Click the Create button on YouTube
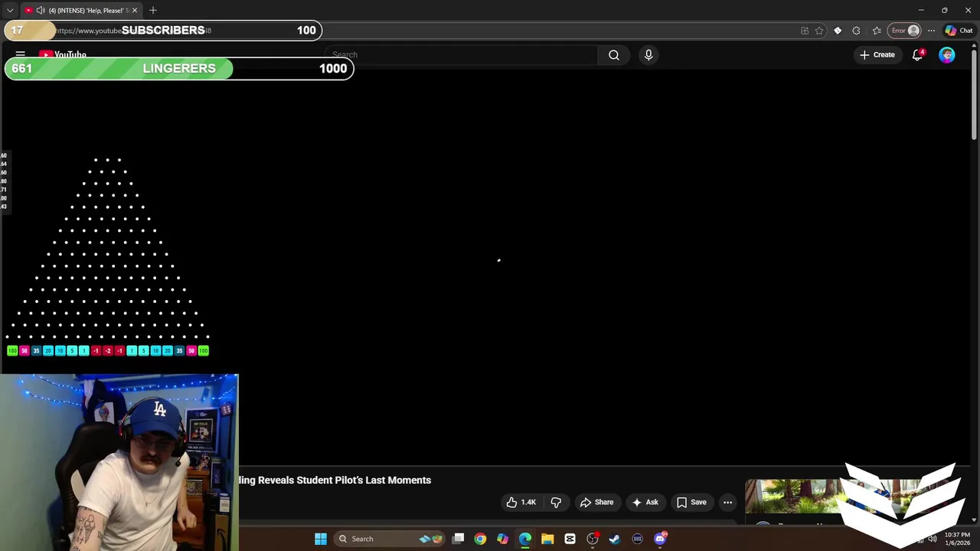The image size is (980, 551). (877, 55)
